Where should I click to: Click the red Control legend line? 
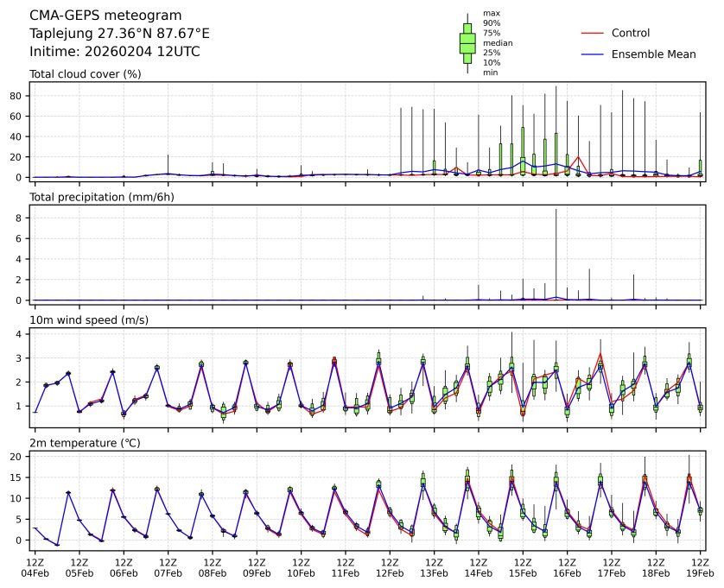coord(592,33)
